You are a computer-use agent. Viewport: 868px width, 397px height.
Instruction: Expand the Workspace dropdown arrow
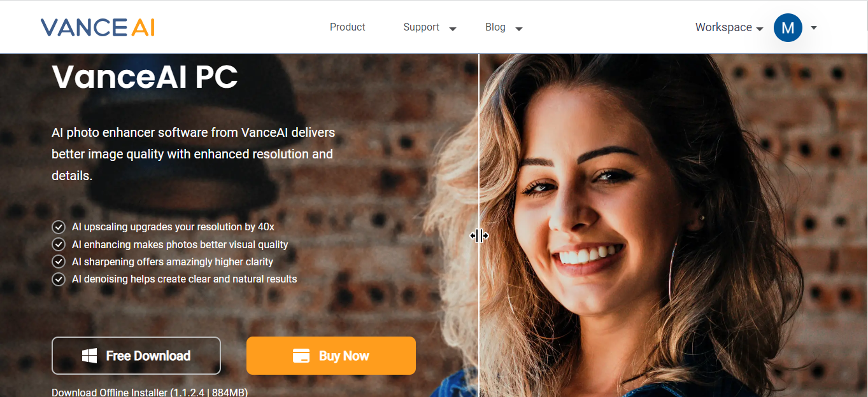759,29
